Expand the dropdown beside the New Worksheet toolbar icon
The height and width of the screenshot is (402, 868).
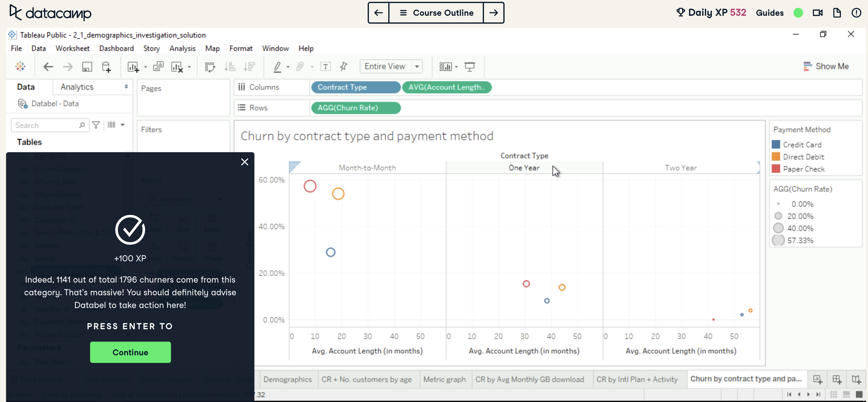point(145,66)
